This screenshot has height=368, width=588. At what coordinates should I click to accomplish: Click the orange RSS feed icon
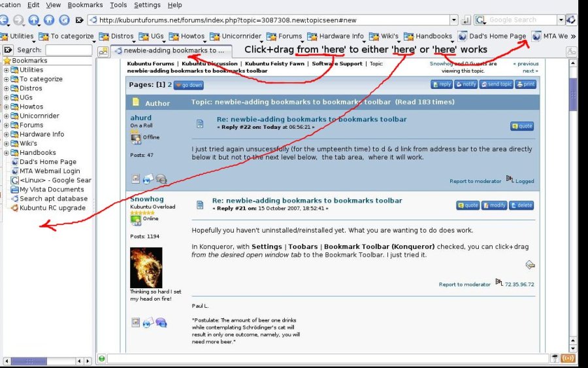point(568,359)
